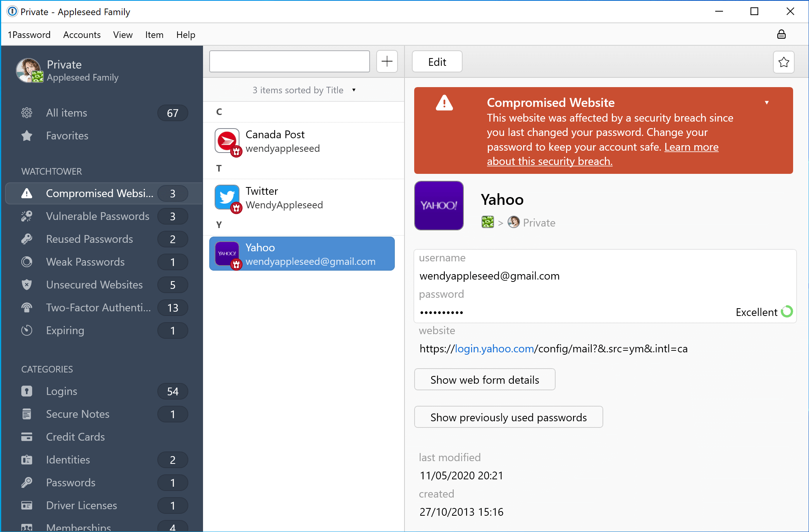This screenshot has height=532, width=809.
Task: Open the Accounts menu
Action: coord(82,35)
